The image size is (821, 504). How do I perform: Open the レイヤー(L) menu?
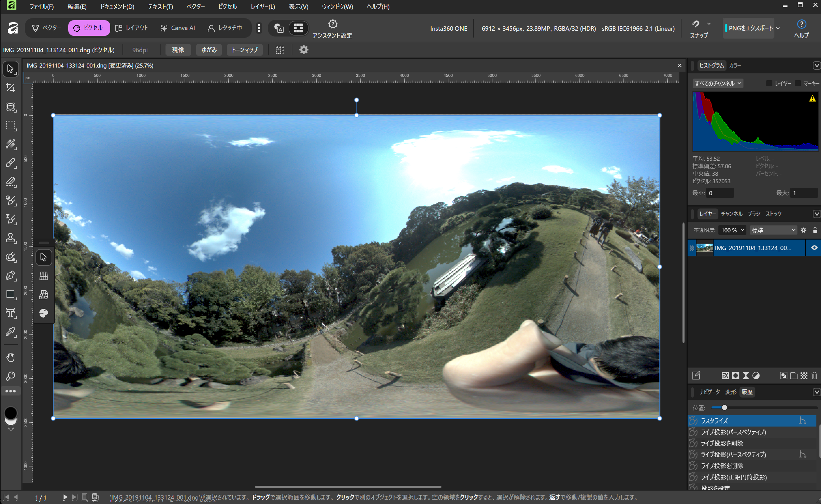[262, 6]
